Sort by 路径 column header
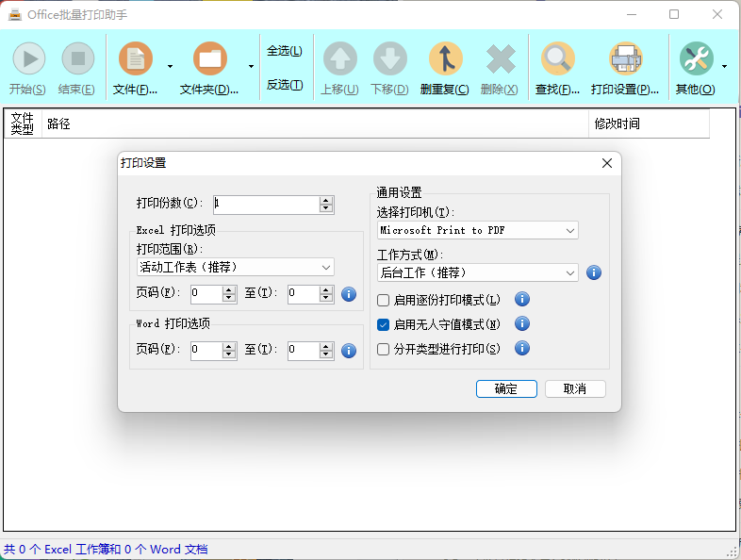 (x=315, y=124)
